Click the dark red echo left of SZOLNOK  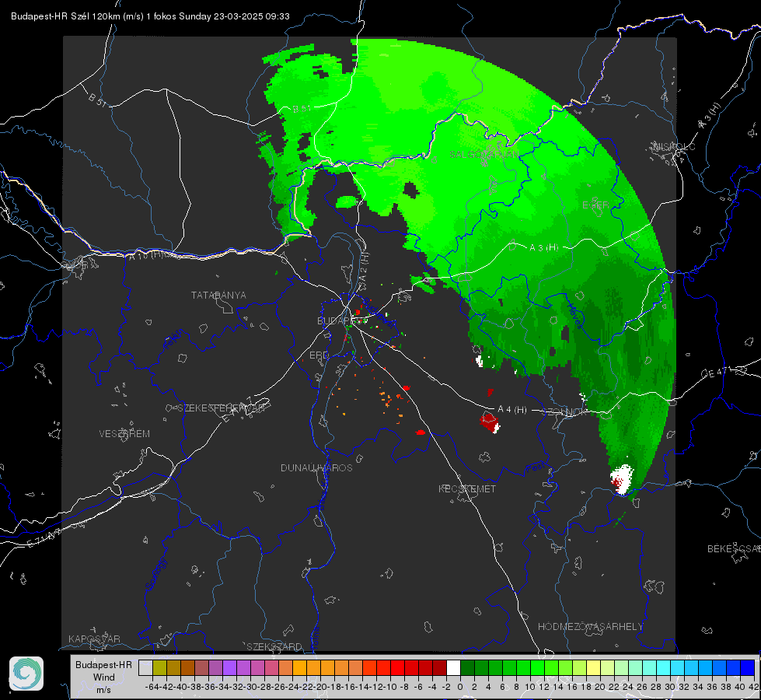pyautogui.click(x=489, y=421)
